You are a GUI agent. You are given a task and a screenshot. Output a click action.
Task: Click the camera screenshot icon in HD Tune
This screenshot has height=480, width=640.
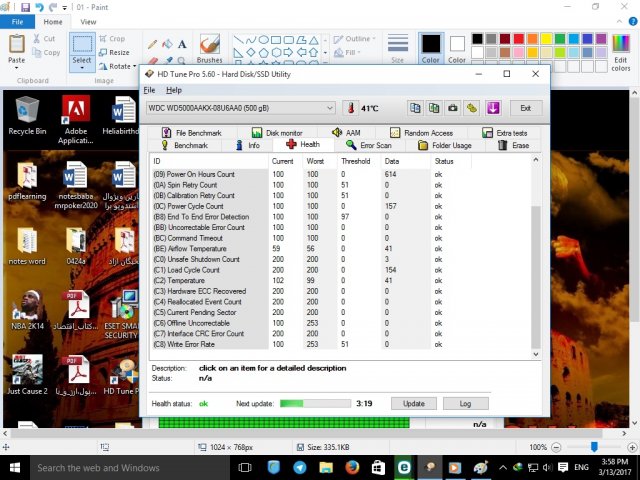tap(452, 108)
